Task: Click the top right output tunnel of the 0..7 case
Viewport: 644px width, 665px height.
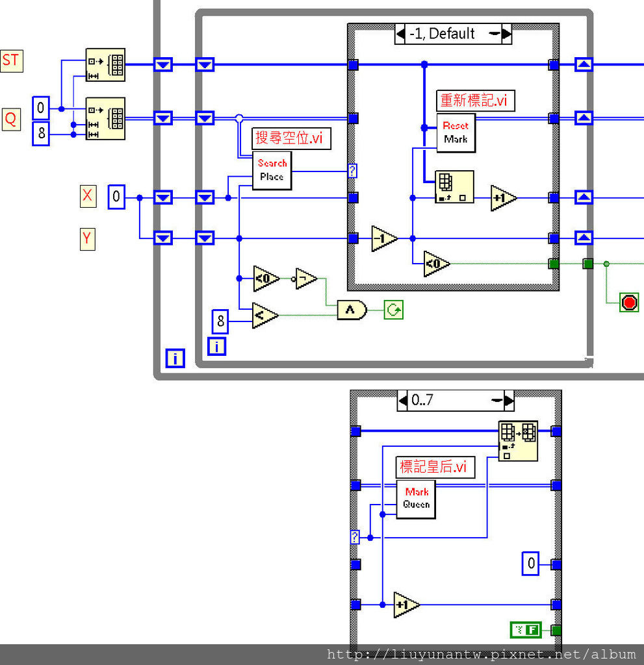Action: [556, 431]
